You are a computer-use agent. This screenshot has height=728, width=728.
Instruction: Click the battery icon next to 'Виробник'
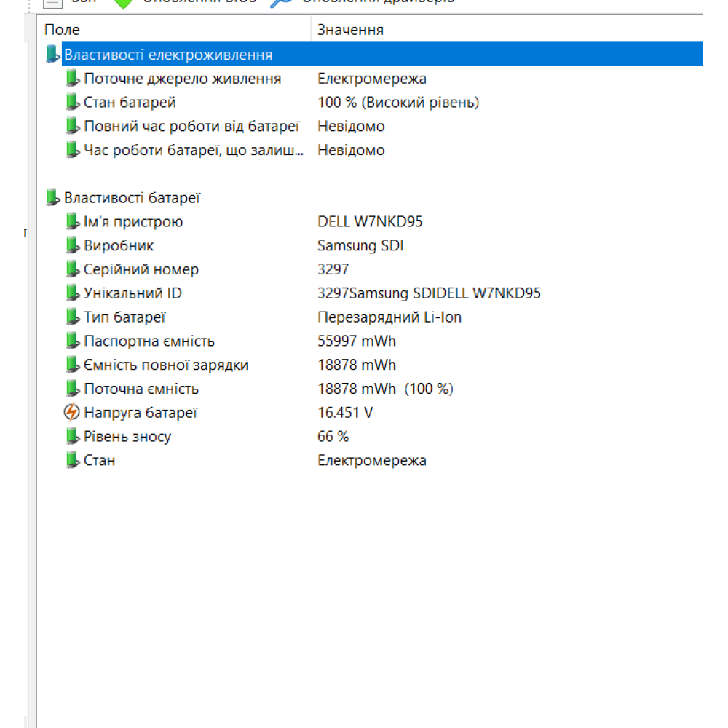pyautogui.click(x=73, y=245)
